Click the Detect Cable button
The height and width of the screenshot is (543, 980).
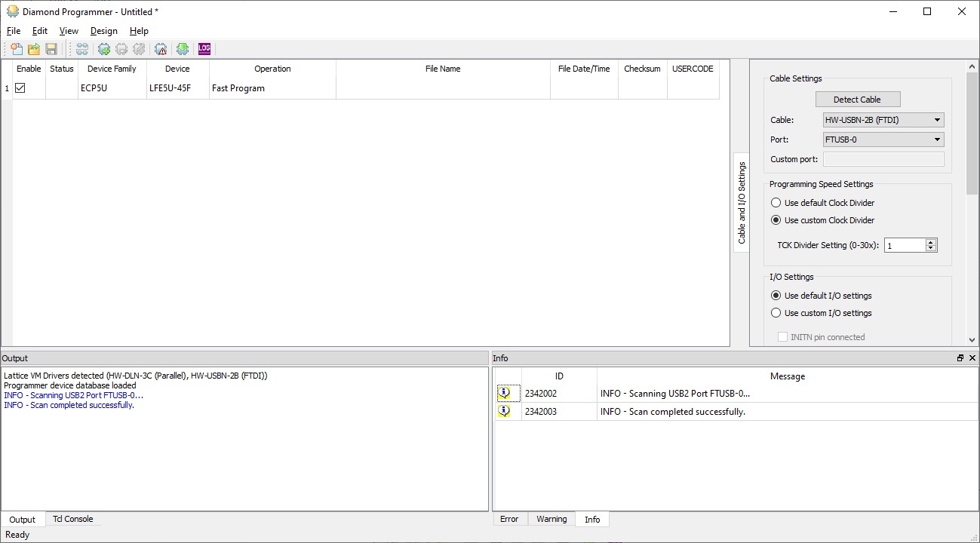click(858, 100)
